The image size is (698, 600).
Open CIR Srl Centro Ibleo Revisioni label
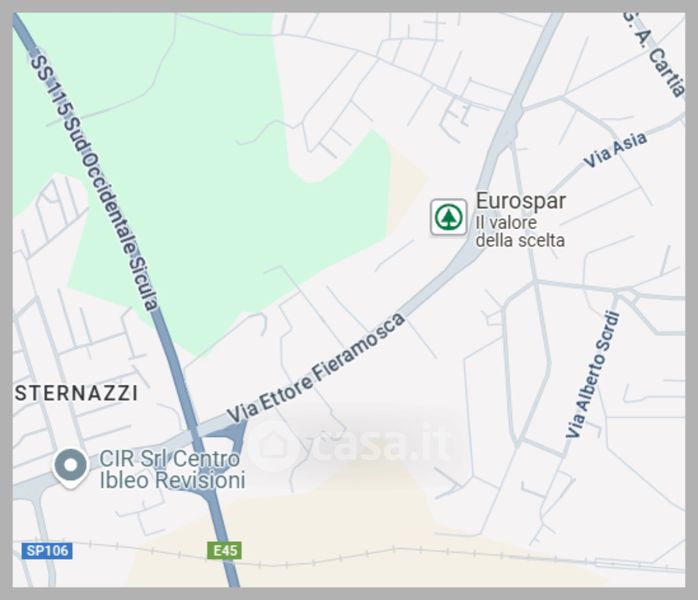(x=172, y=470)
